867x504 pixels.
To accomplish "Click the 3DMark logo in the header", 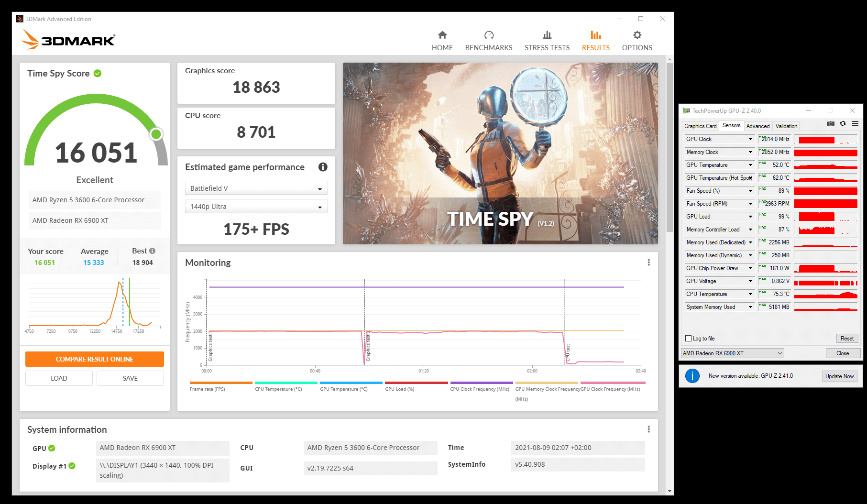I will 68,39.
